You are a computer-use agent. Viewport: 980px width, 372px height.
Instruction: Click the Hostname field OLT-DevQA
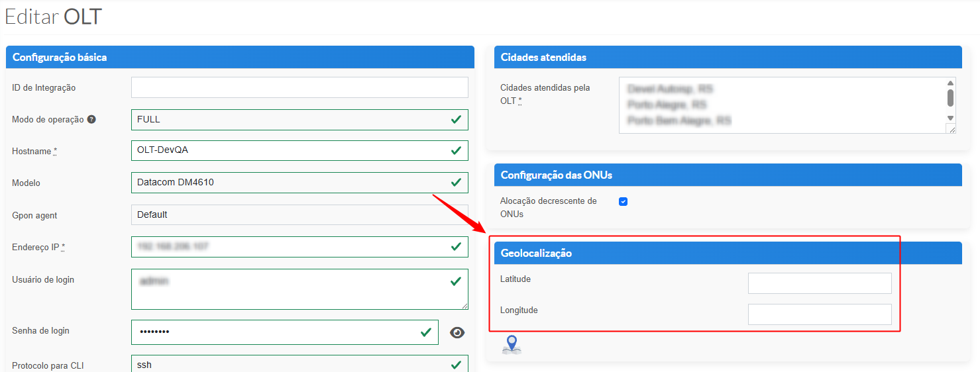[299, 151]
